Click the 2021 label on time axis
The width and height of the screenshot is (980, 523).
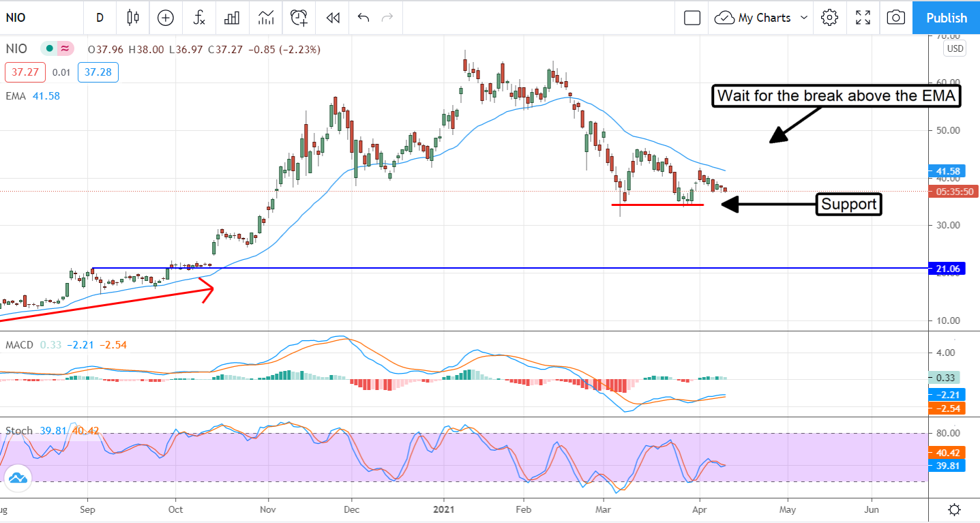443,509
